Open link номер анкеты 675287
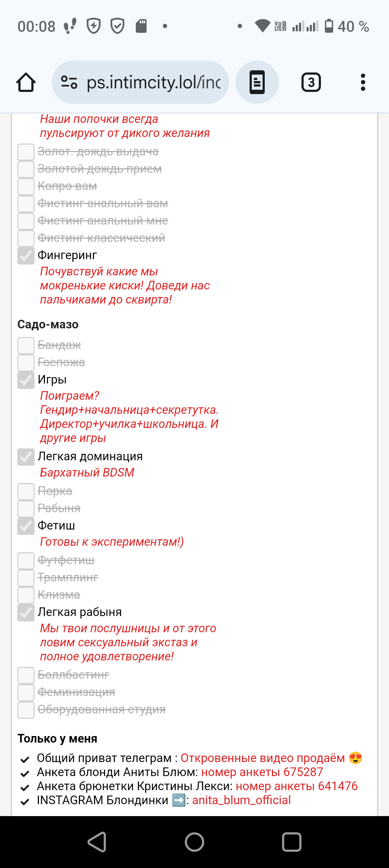This screenshot has width=389, height=868. (x=262, y=772)
